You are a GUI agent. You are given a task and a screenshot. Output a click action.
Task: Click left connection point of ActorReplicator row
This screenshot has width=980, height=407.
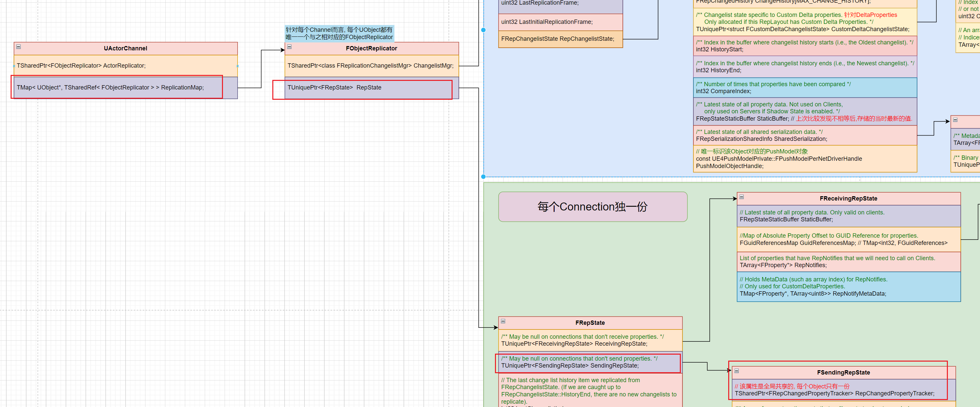(x=14, y=66)
